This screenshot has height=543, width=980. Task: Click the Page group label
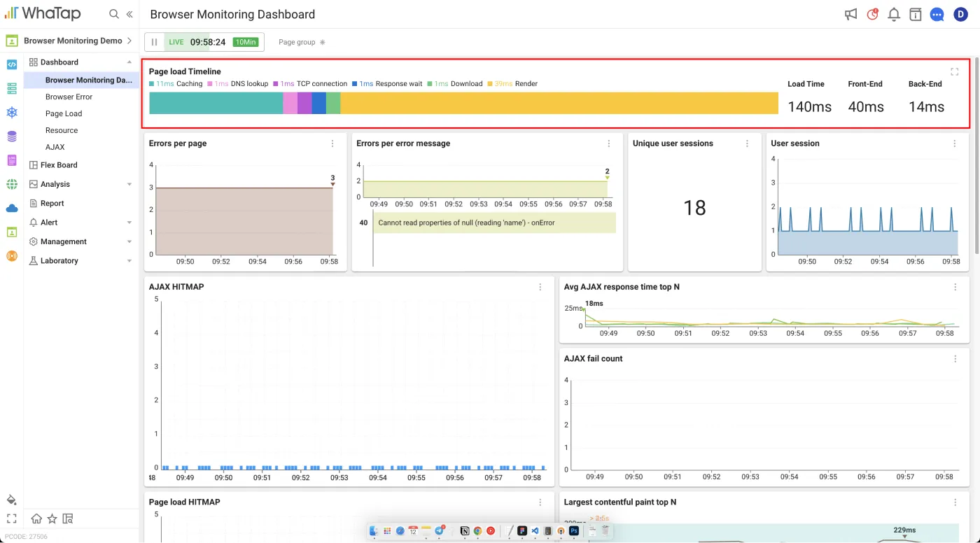coord(297,42)
